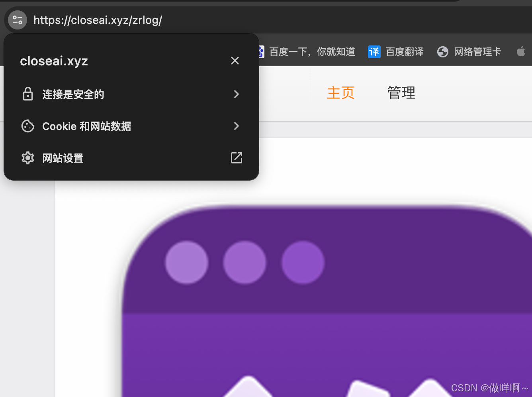Click the Baidu paw bookmark icon
This screenshot has height=397, width=532.
[262, 52]
